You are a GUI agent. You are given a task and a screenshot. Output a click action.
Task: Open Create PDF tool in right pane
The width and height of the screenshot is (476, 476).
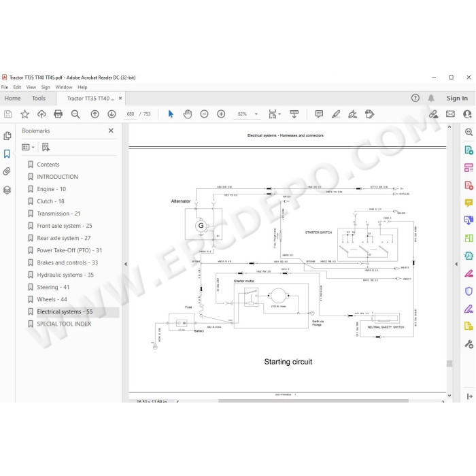(x=469, y=185)
